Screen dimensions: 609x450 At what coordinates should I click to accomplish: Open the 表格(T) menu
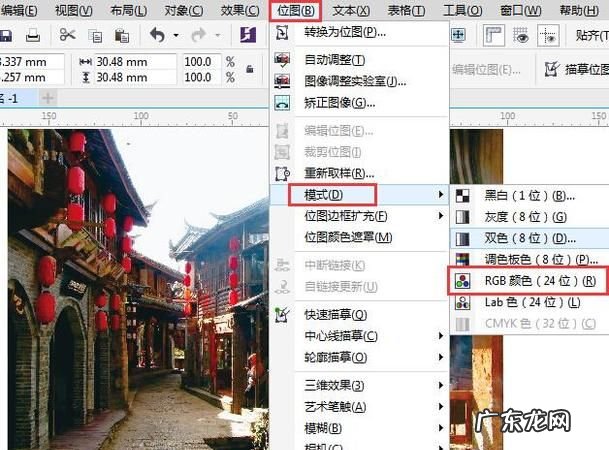click(407, 10)
